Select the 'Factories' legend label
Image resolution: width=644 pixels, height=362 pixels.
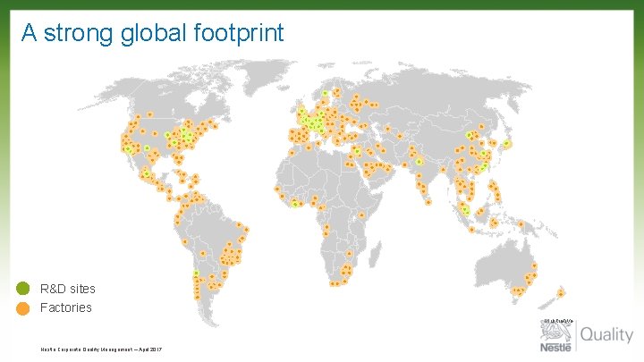(66, 307)
